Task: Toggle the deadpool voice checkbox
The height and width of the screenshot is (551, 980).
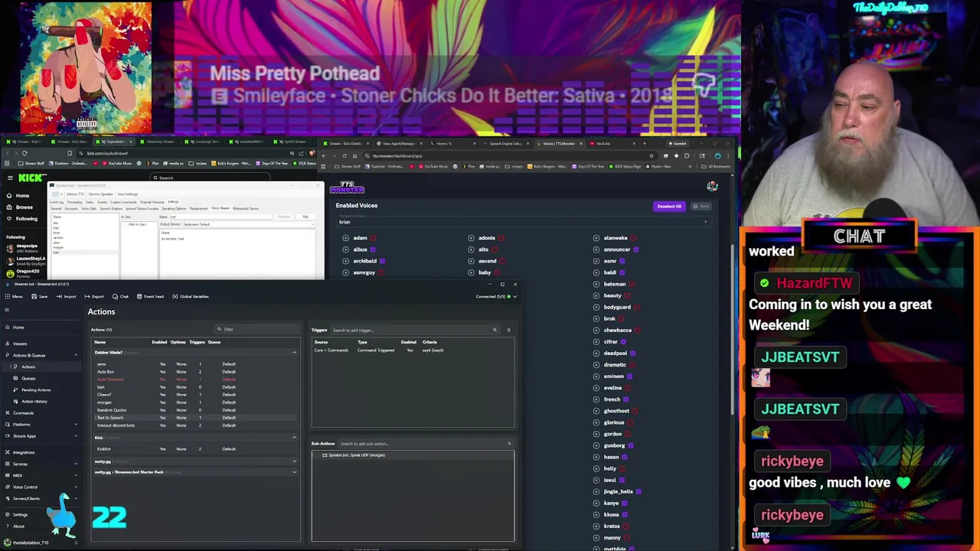Action: (633, 354)
